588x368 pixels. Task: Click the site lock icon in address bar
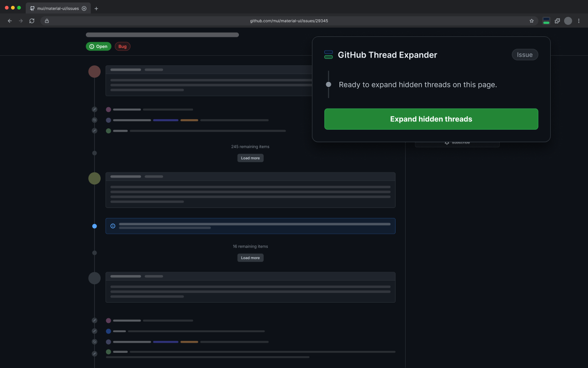(46, 21)
